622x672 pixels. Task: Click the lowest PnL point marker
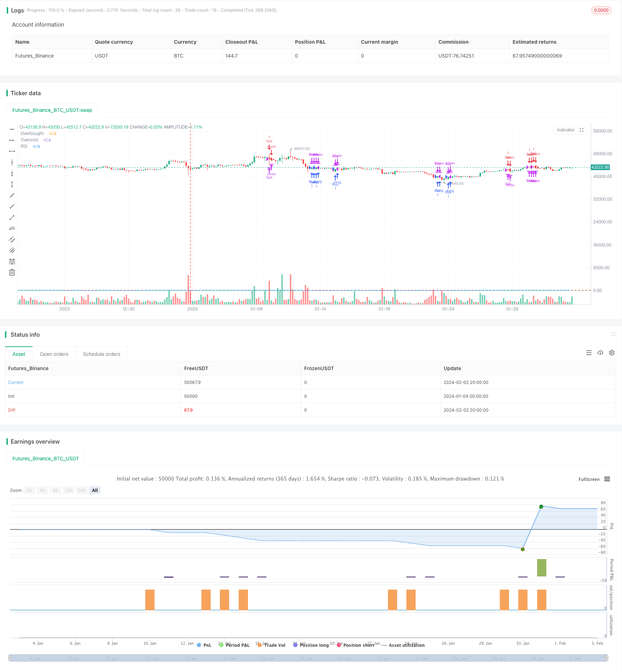tap(523, 549)
